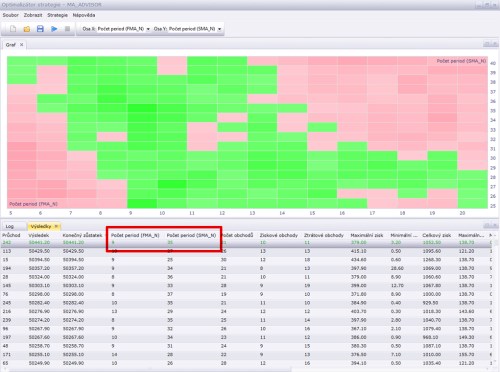Click result value 50324.00 in Výsledek column
Image resolution: width=500 pixels, height=372 pixels.
(x=39, y=277)
